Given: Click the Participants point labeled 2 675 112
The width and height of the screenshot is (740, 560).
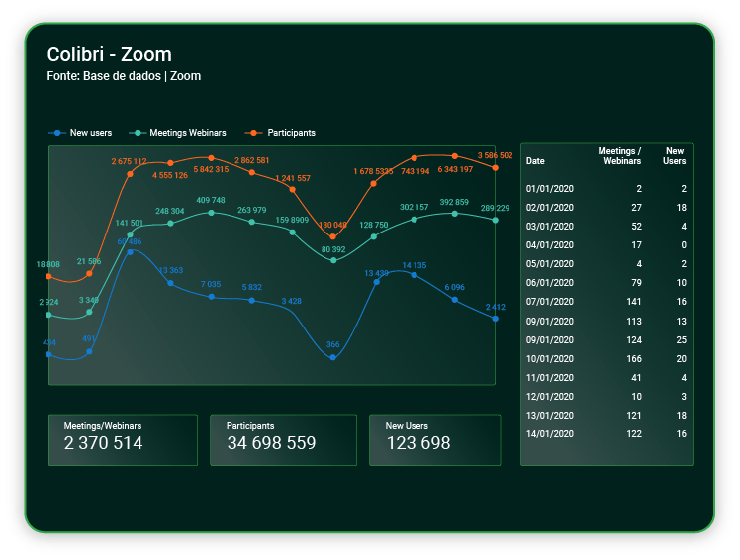Looking at the screenshot, I should [130, 174].
